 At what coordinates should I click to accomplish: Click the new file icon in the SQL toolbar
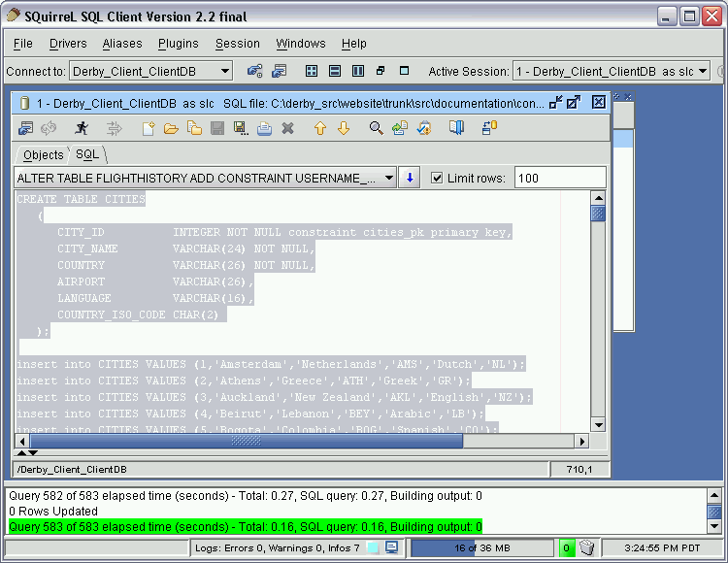tap(149, 128)
